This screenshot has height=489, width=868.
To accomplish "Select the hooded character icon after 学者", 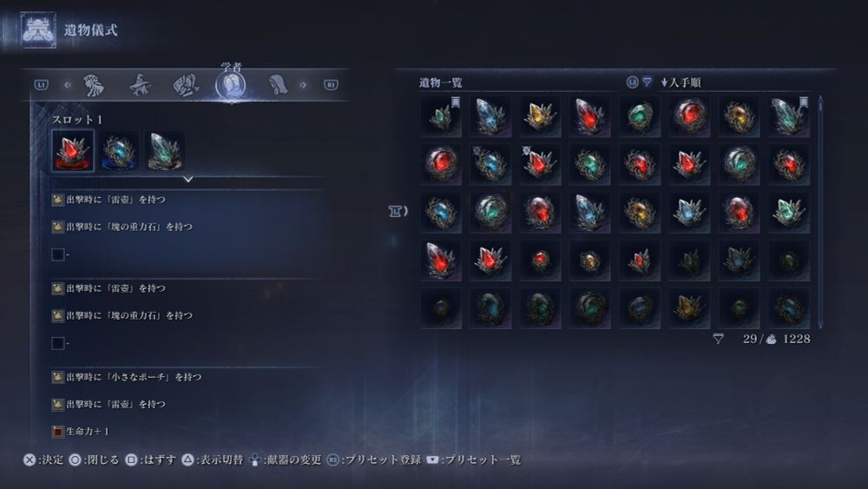I will 278,85.
